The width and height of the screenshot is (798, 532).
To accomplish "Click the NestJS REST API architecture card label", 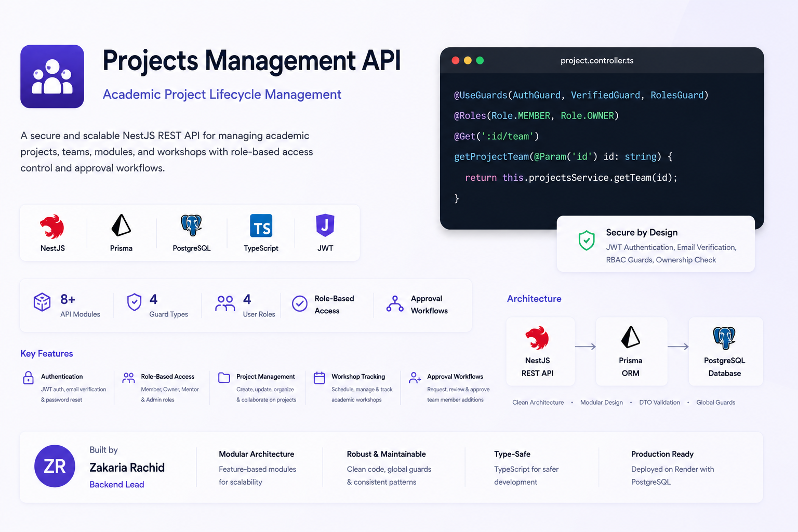I will pos(537,367).
